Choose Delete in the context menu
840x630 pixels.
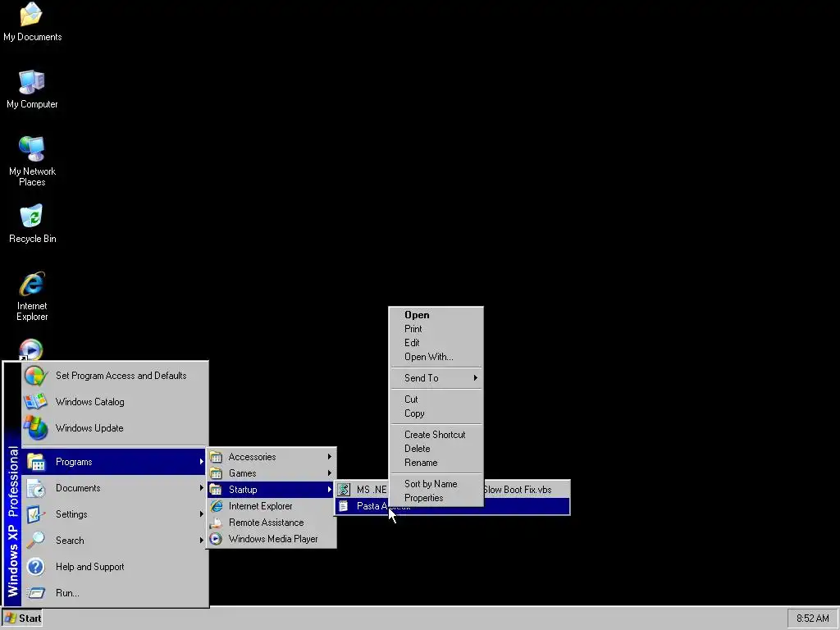pyautogui.click(x=436, y=449)
